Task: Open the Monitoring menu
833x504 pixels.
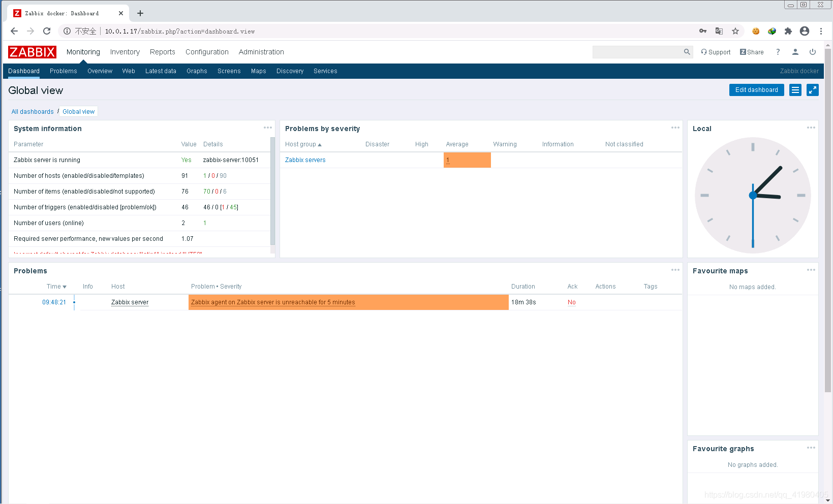Action: point(83,52)
